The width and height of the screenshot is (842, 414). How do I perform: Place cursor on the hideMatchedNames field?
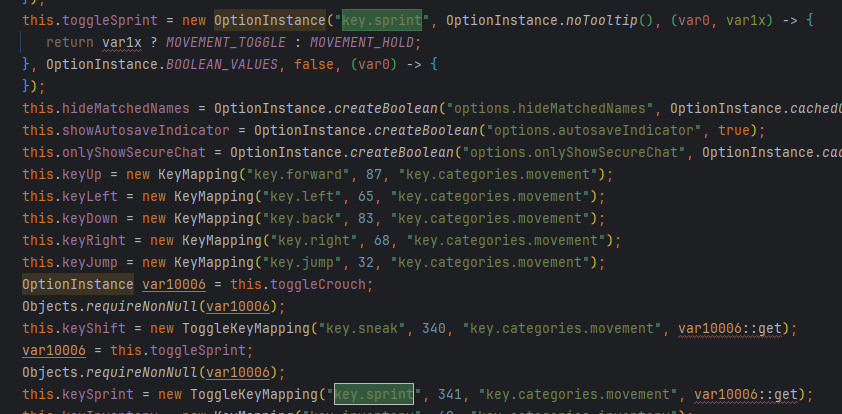click(126, 108)
